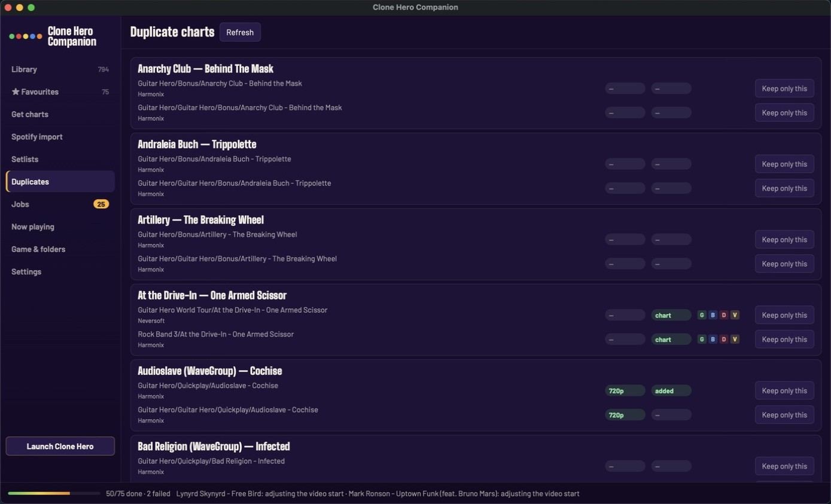Screen dimensions: 831x504
Task: Click the Favourites count '75'
Action: tap(105, 92)
